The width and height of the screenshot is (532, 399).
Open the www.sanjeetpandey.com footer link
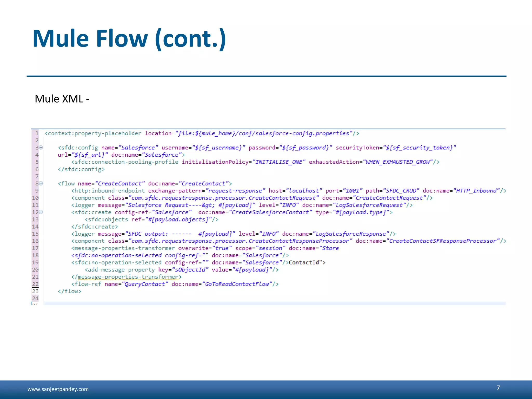pos(58,389)
